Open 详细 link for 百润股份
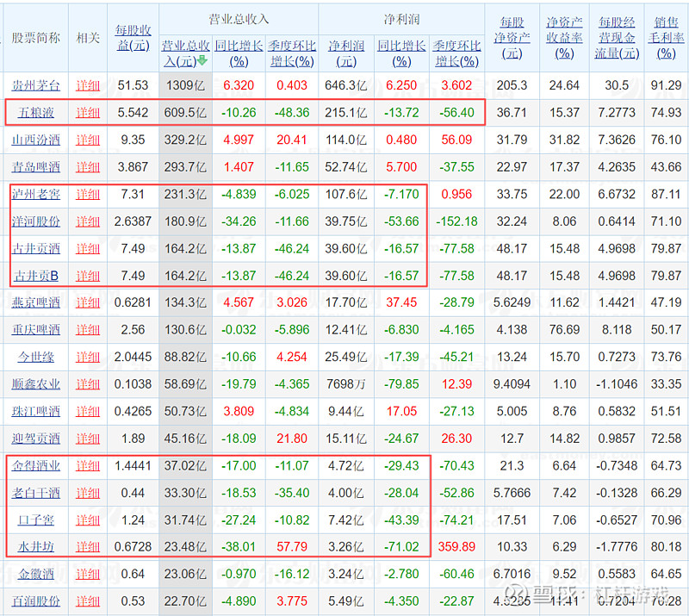This screenshot has height=616, width=689. (x=88, y=601)
